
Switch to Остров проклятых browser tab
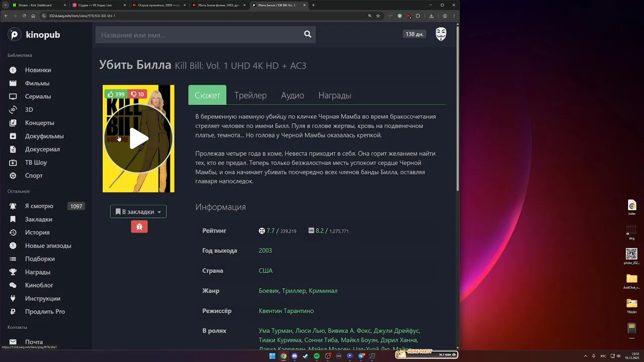click(158, 5)
